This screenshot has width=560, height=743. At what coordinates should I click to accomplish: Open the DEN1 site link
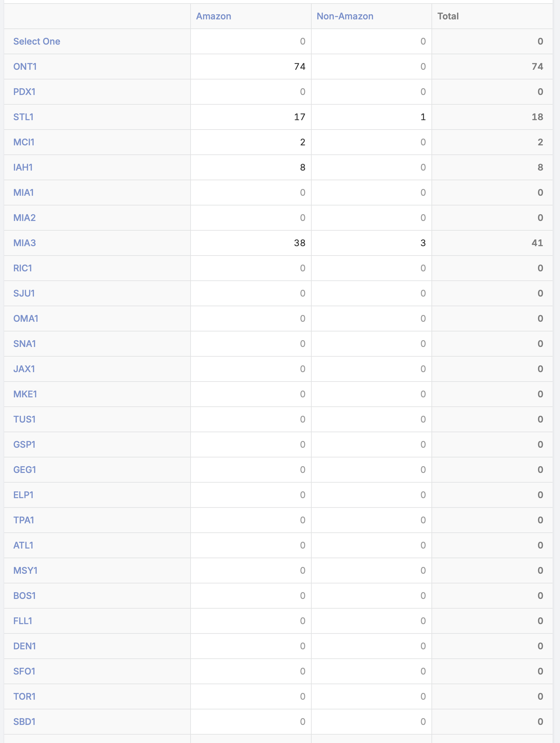tap(24, 646)
